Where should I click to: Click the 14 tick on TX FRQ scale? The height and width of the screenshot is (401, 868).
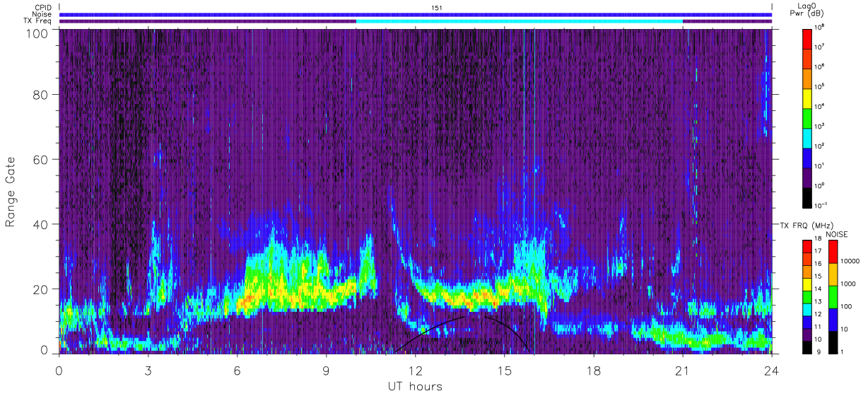click(819, 289)
